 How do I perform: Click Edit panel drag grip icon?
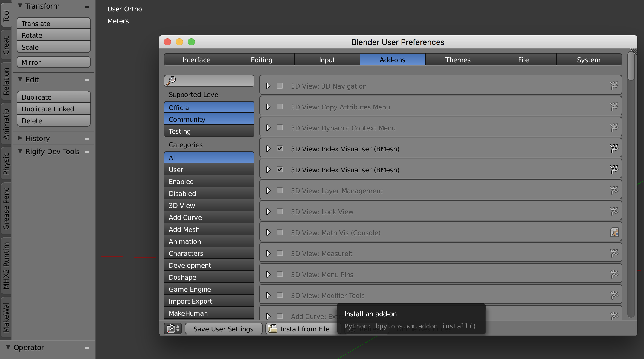tap(87, 80)
